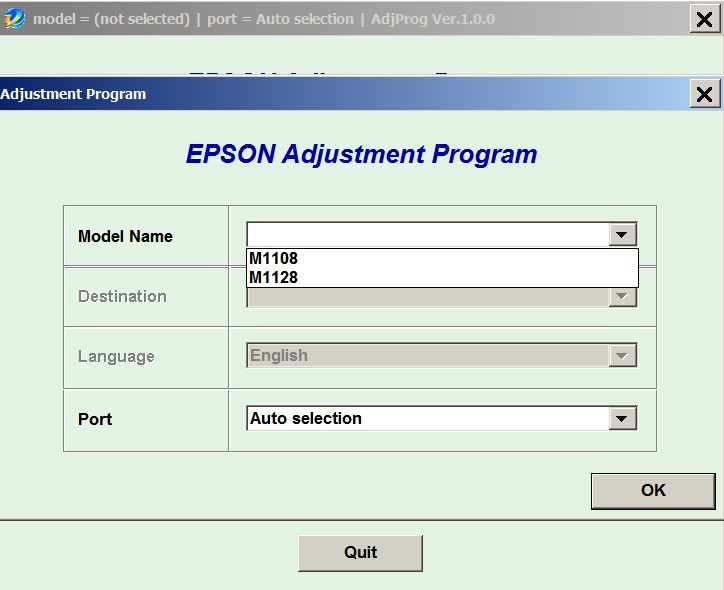The width and height of the screenshot is (724, 590).
Task: Open the Destination dropdown arrow
Action: click(x=621, y=296)
